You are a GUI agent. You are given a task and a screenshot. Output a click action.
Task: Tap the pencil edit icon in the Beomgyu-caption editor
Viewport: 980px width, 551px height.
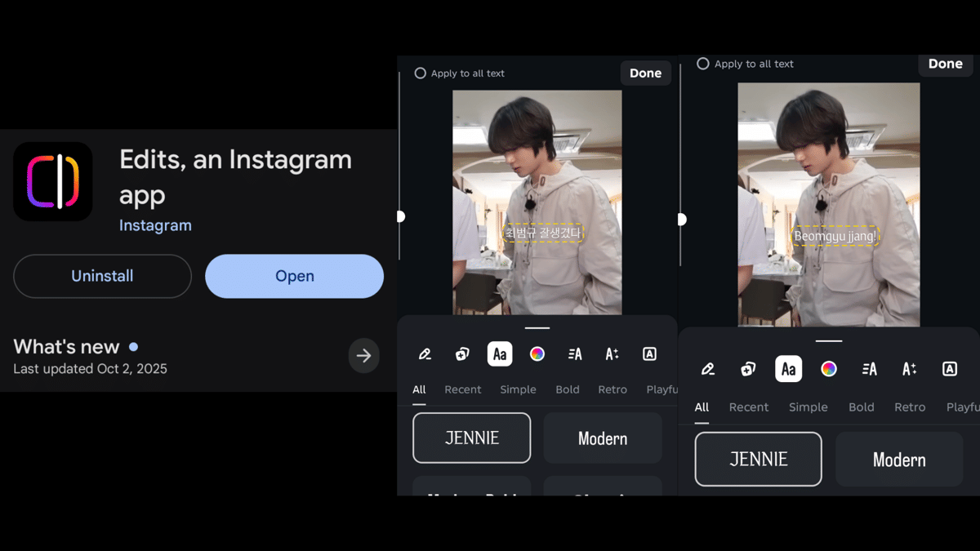708,369
